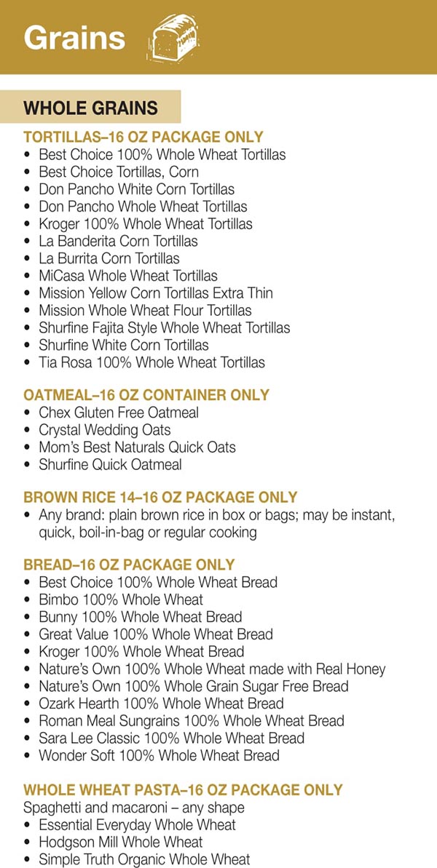437x868 pixels.
Task: Click the Grains page title
Action: pos(74,37)
